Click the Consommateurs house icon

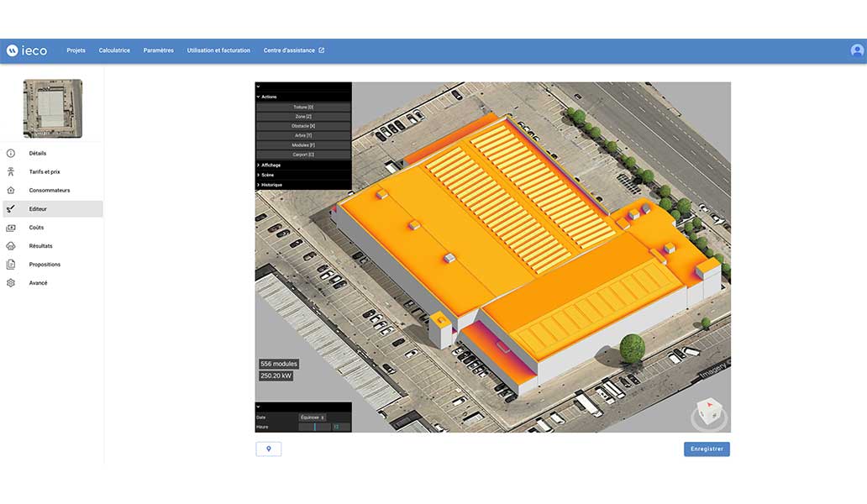tap(11, 191)
